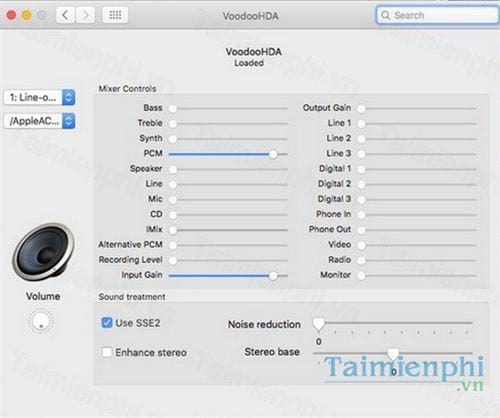500x418 pixels.
Task: Click the VoodooHDA window title text
Action: (250, 16)
